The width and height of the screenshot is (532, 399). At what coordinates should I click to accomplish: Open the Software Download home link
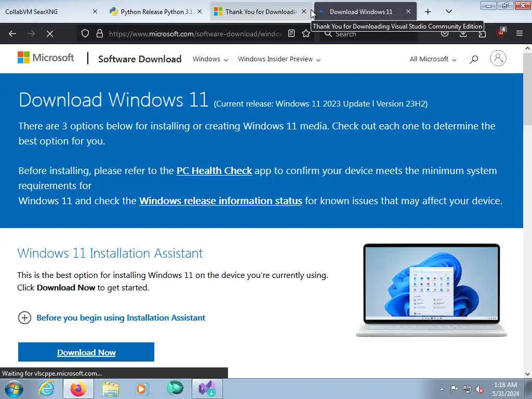point(140,59)
